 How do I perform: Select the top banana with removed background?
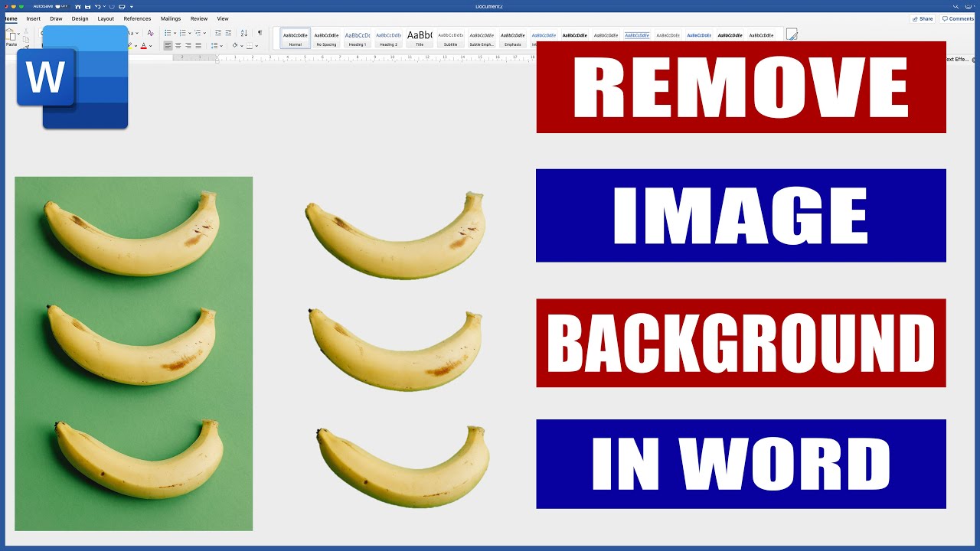tap(395, 234)
